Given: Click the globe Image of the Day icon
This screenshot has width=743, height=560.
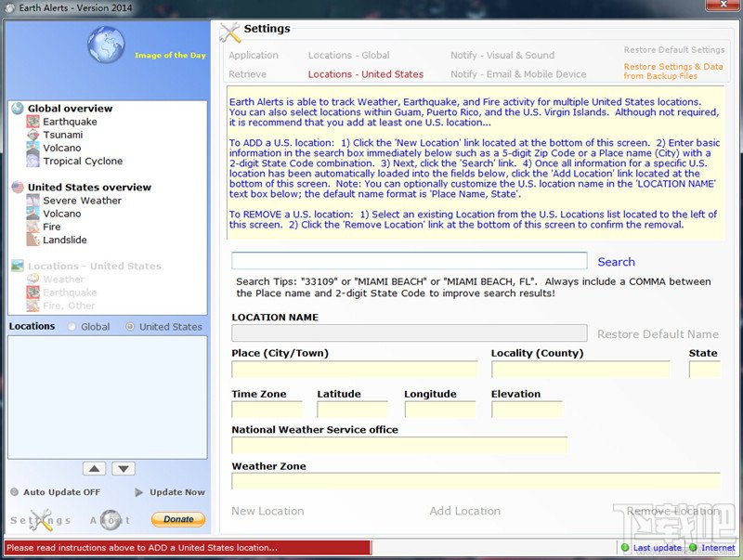Looking at the screenshot, I should (x=106, y=45).
